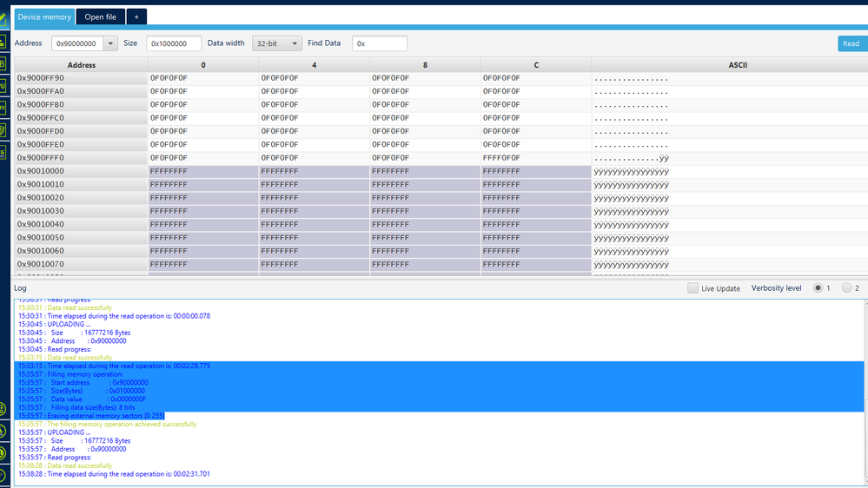
Task: Select address row 0x90010060
Action: coord(81,251)
